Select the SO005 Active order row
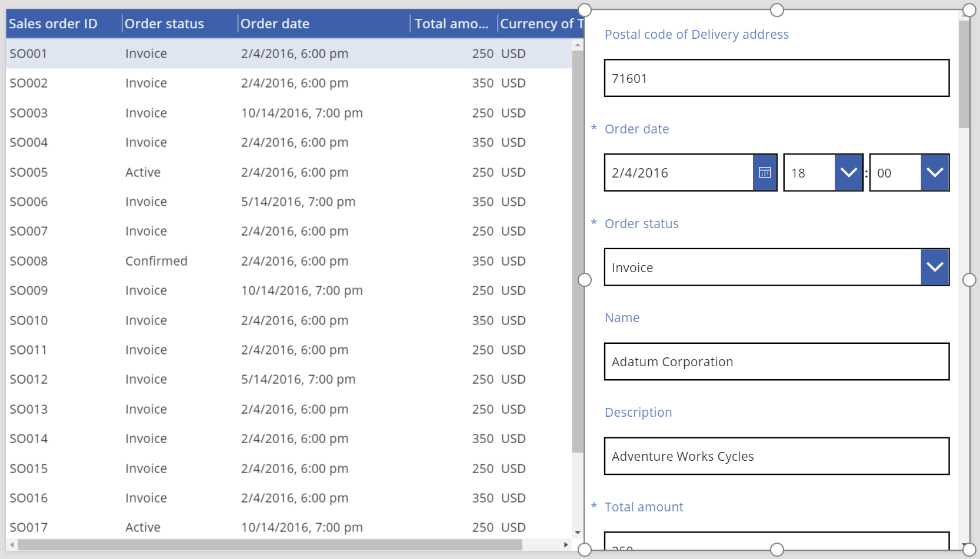The width and height of the screenshot is (980, 559). pyautogui.click(x=235, y=172)
